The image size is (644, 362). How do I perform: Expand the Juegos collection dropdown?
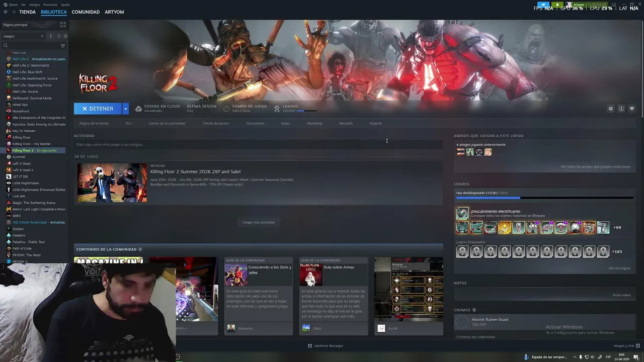coord(23,36)
